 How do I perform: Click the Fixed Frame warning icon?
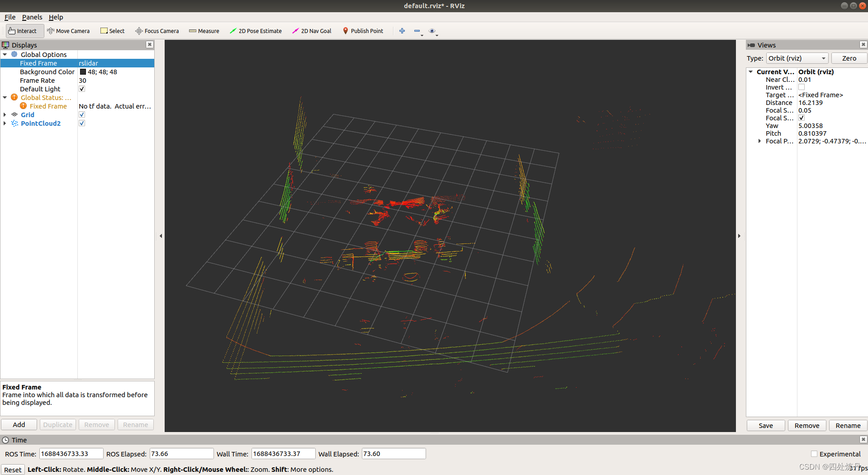click(x=24, y=106)
